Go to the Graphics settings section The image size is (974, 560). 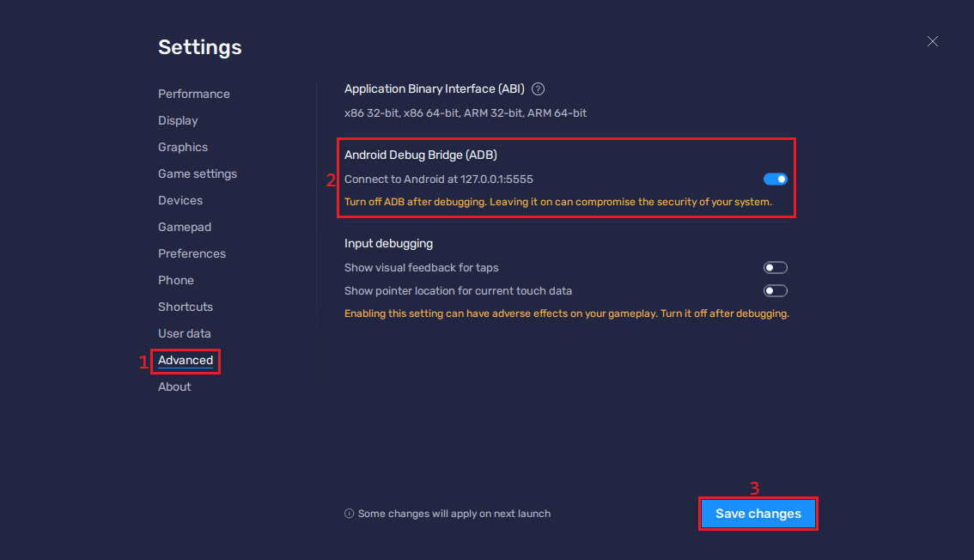point(183,147)
